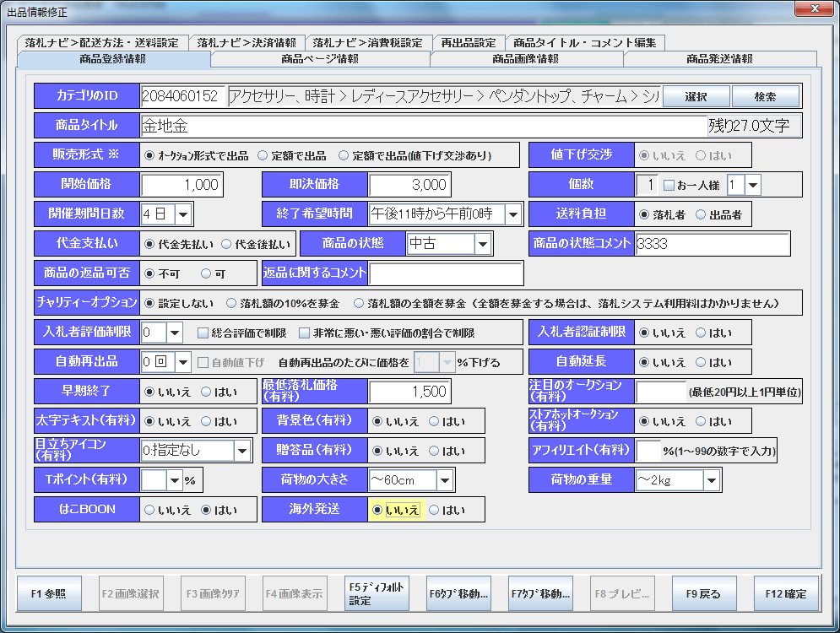
Task: Expand the 商品の状態 dropdown
Action: click(482, 244)
